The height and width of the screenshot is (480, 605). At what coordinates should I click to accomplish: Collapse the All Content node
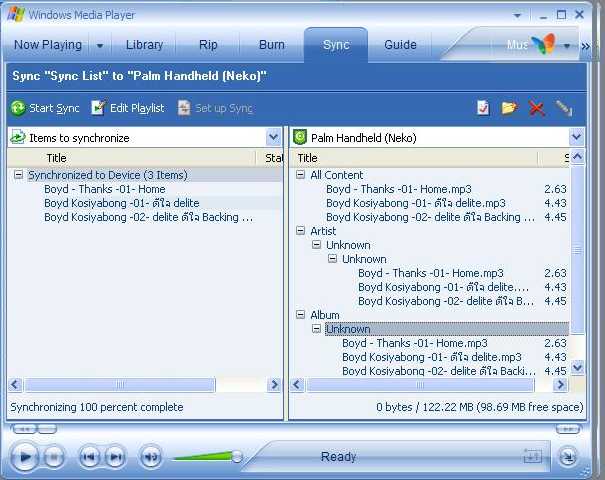pos(300,174)
